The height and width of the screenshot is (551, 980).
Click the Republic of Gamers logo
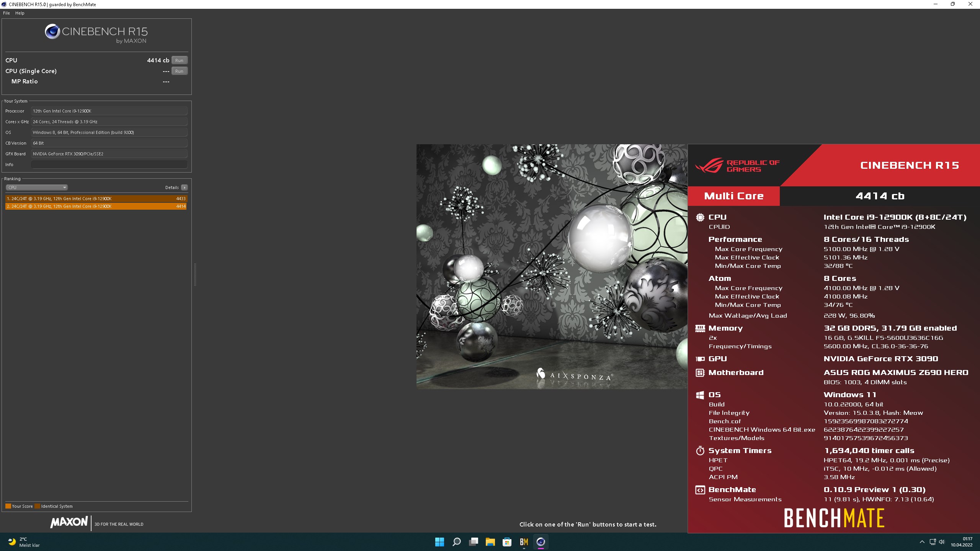pos(737,166)
